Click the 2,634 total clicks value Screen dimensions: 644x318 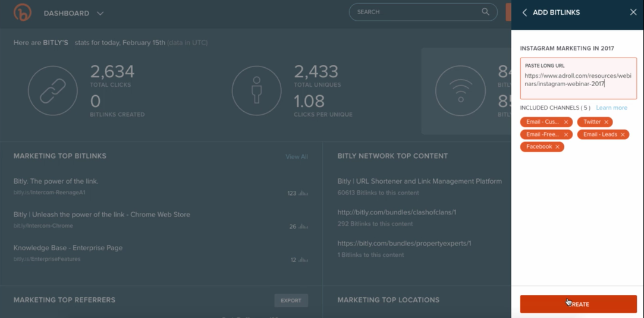112,72
